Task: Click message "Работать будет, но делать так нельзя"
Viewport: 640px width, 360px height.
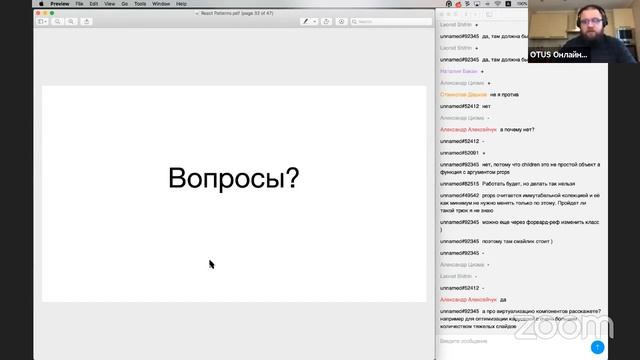Action: point(528,184)
